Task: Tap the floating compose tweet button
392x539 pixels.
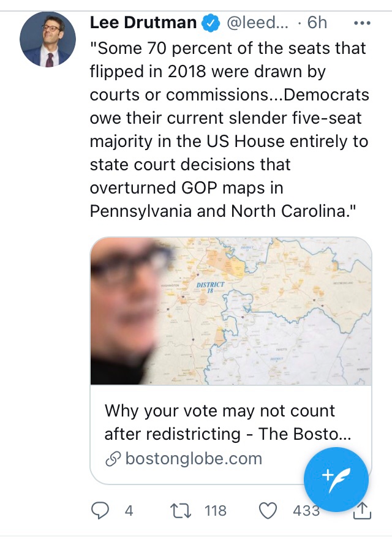Action: (x=336, y=478)
